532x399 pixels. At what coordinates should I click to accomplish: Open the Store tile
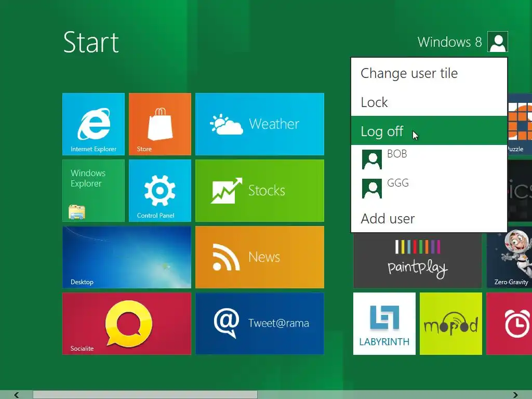160,124
